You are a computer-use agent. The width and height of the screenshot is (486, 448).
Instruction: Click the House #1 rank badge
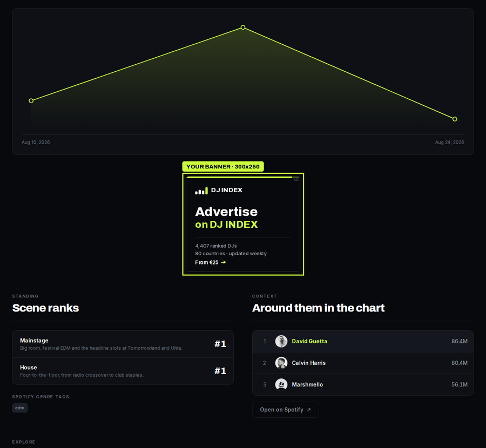[x=220, y=371]
